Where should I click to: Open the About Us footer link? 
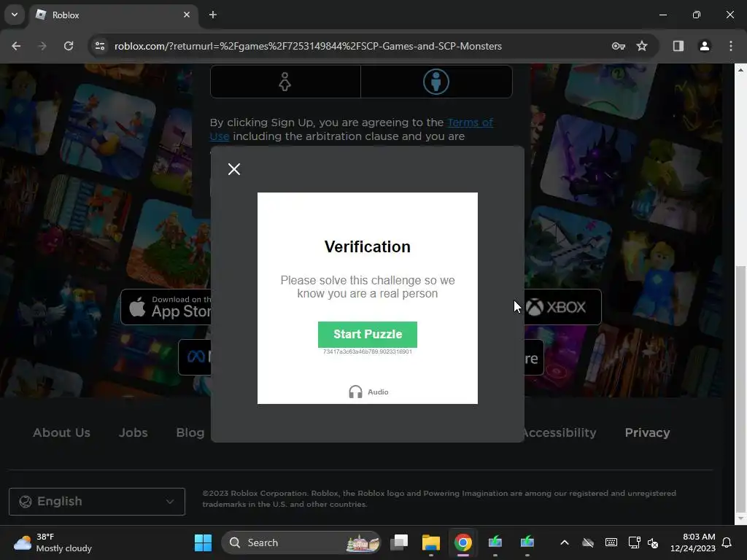[61, 432]
